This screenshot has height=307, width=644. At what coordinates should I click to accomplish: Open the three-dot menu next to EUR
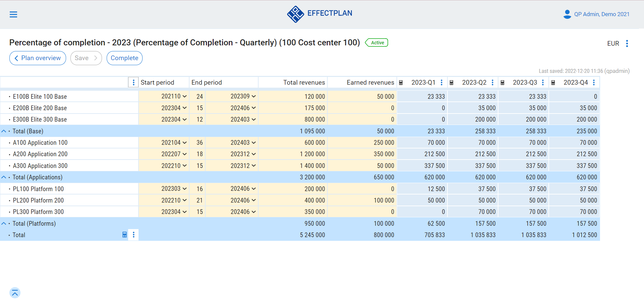pyautogui.click(x=627, y=43)
